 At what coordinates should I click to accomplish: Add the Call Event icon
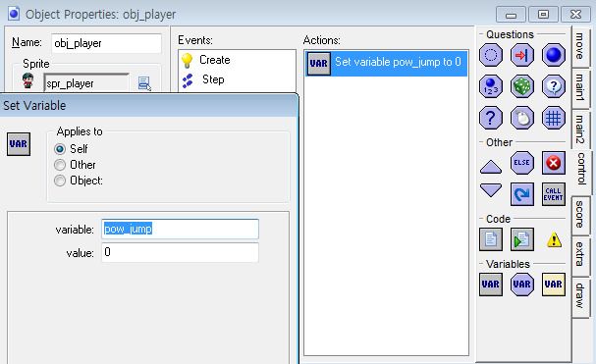pos(554,194)
